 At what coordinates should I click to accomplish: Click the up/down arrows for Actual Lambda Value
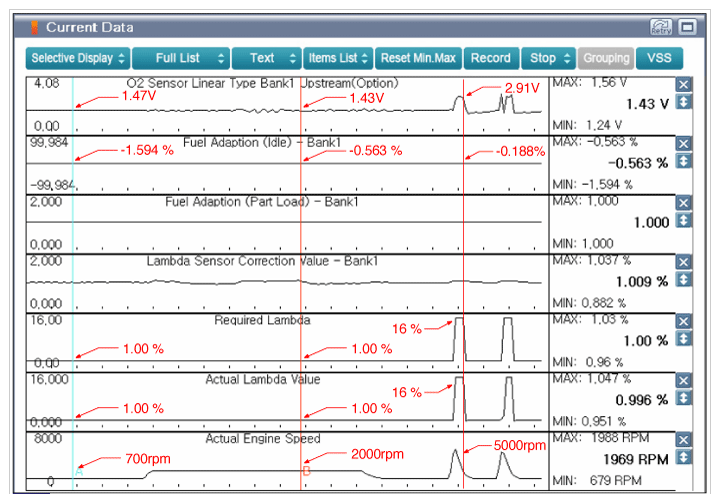point(684,397)
